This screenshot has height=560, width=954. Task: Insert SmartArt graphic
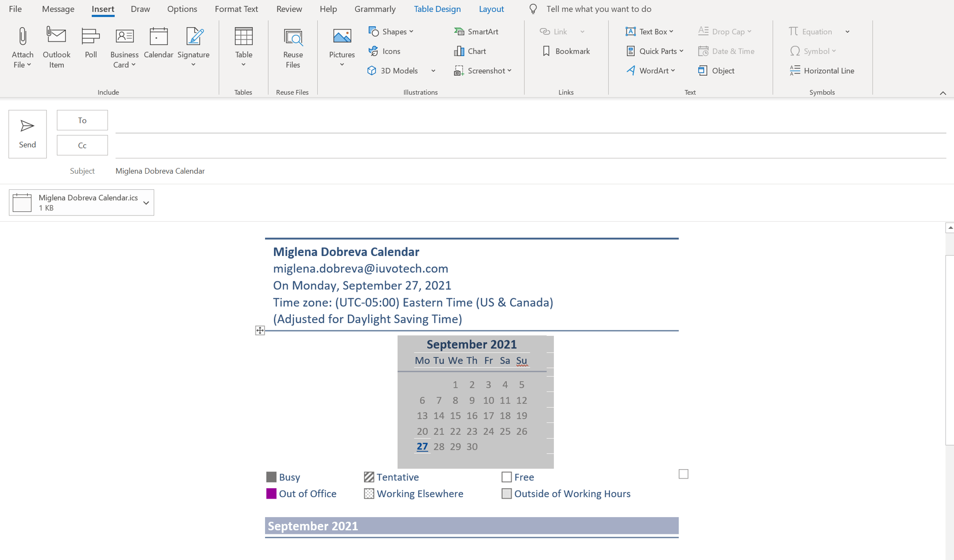[476, 31]
